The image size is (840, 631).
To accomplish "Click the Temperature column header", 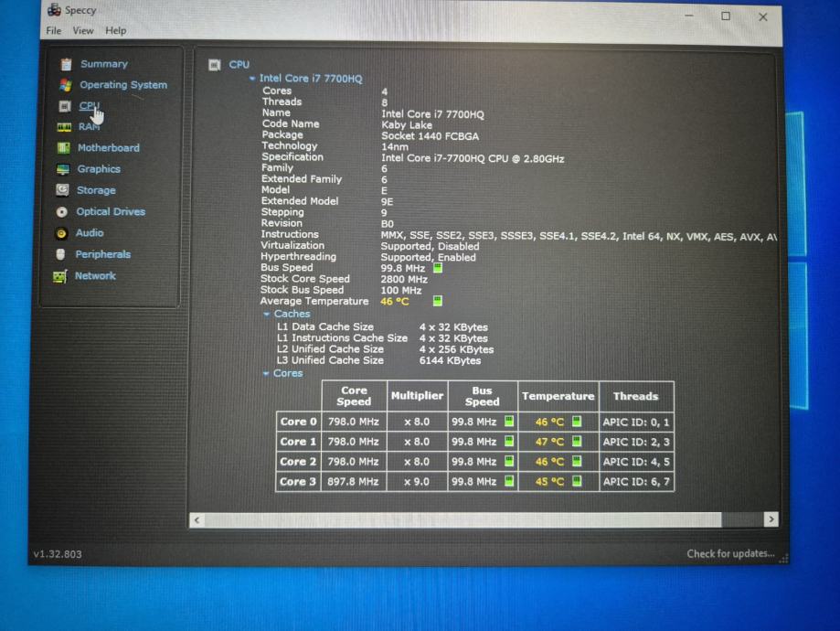I will [x=558, y=396].
